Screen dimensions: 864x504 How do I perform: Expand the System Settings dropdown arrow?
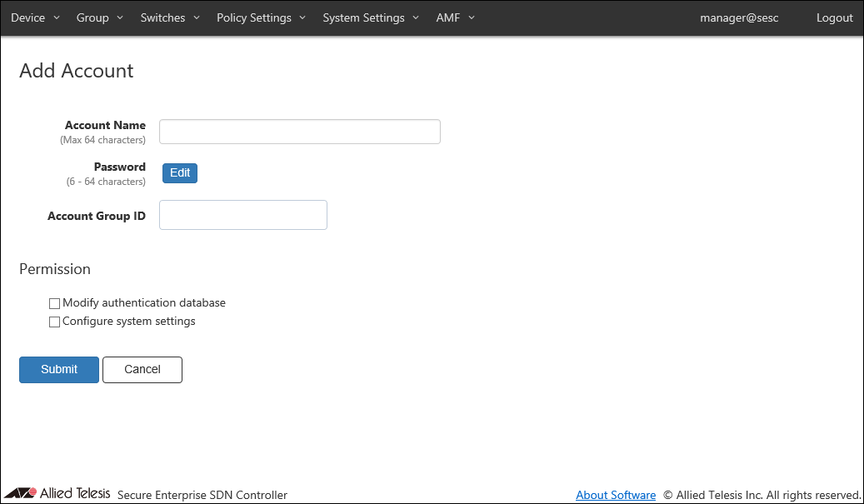(x=416, y=17)
